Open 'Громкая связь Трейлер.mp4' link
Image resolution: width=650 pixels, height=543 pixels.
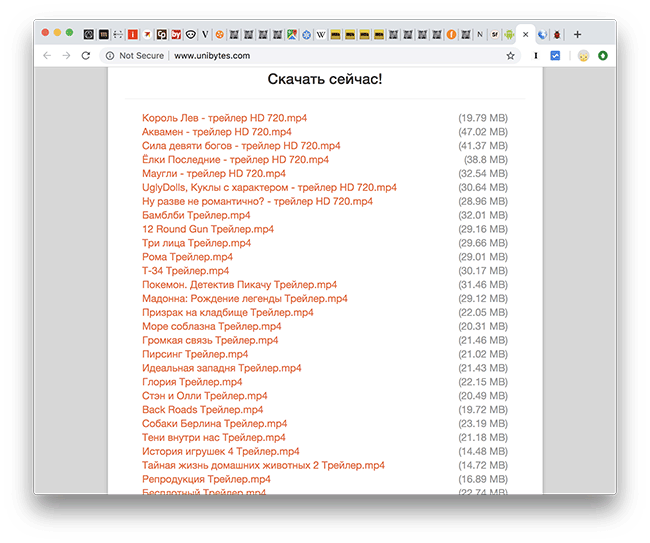(x=210, y=340)
